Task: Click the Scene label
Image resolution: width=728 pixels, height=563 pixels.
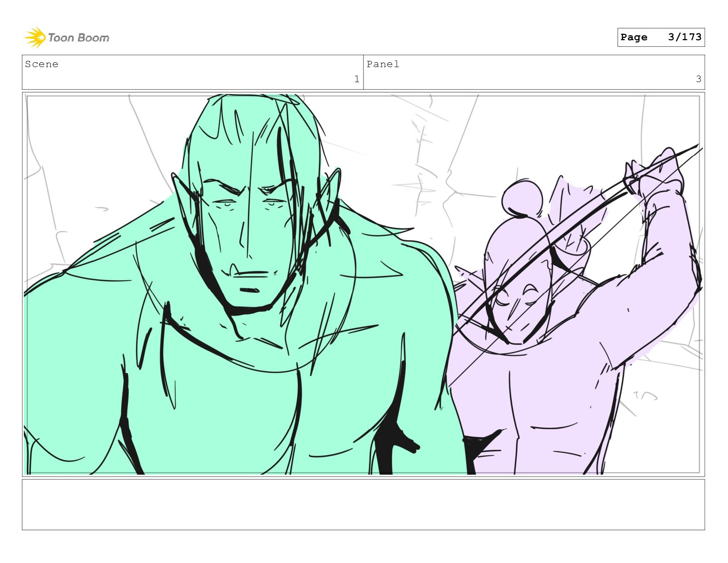Action: pyautogui.click(x=41, y=64)
